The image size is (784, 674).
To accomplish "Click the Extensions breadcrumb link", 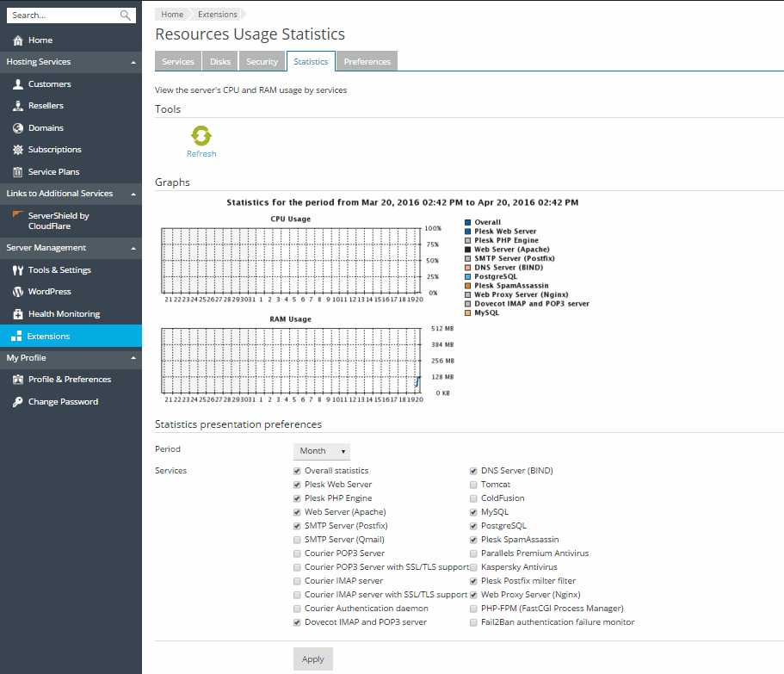I will tap(217, 15).
